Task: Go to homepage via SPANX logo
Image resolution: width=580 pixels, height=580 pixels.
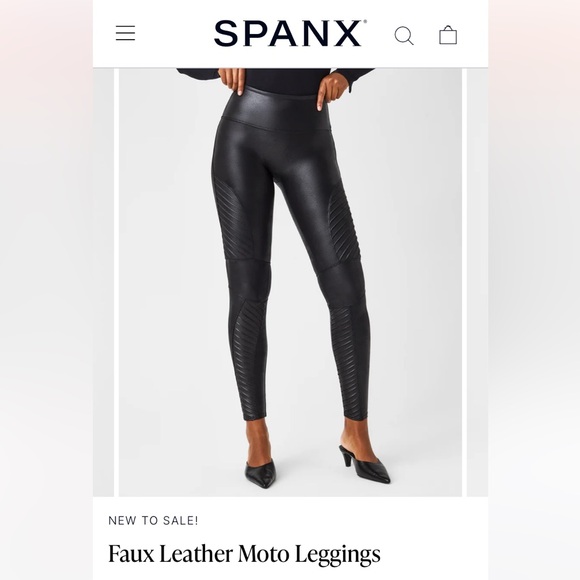Action: coord(290,33)
